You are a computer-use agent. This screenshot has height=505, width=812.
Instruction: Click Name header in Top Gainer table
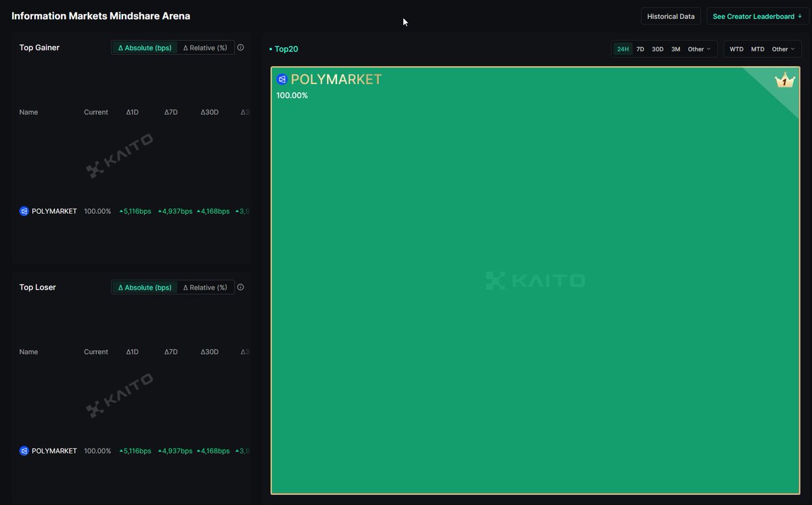(x=28, y=112)
